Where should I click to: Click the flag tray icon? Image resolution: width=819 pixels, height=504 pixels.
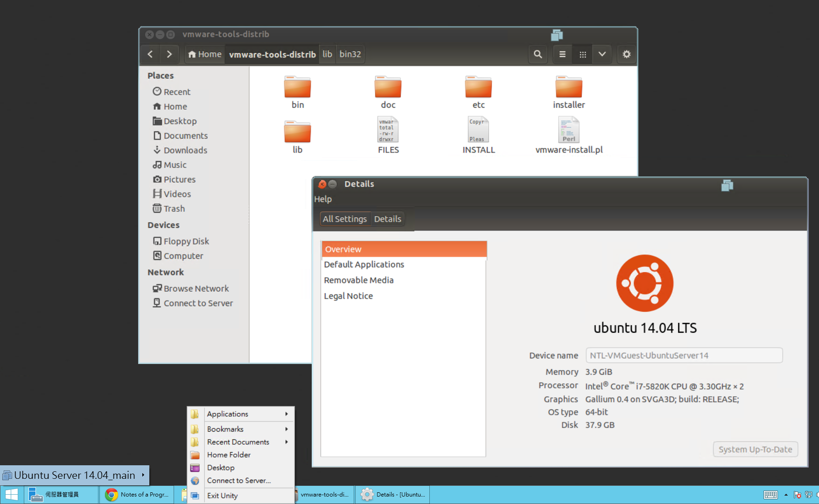coord(798,495)
